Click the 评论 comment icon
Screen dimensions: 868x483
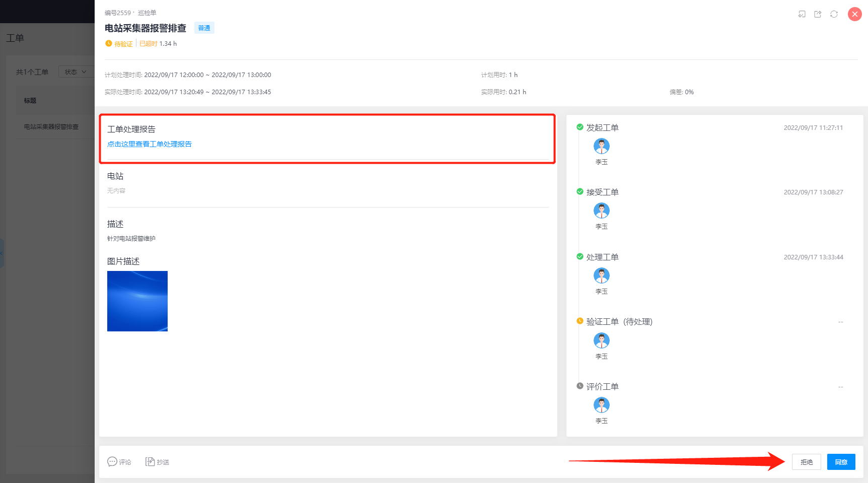click(x=112, y=462)
